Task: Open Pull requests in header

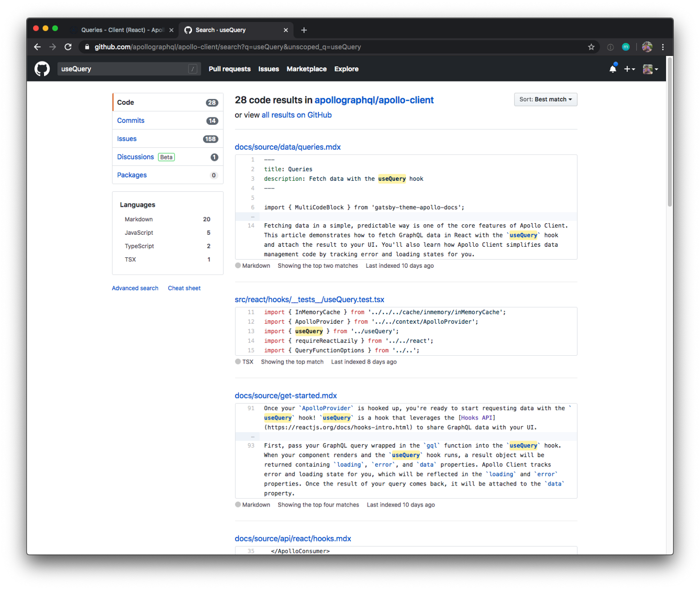Action: point(229,69)
